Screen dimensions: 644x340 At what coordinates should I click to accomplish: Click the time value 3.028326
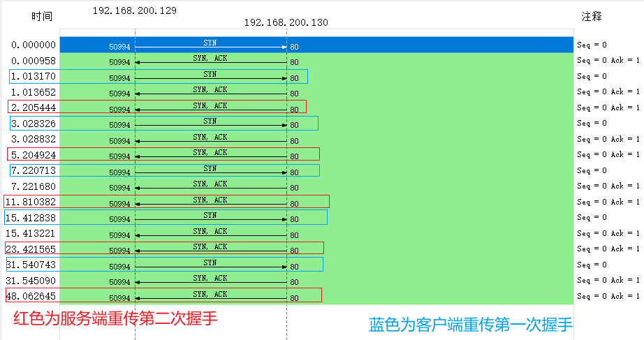pyautogui.click(x=34, y=124)
